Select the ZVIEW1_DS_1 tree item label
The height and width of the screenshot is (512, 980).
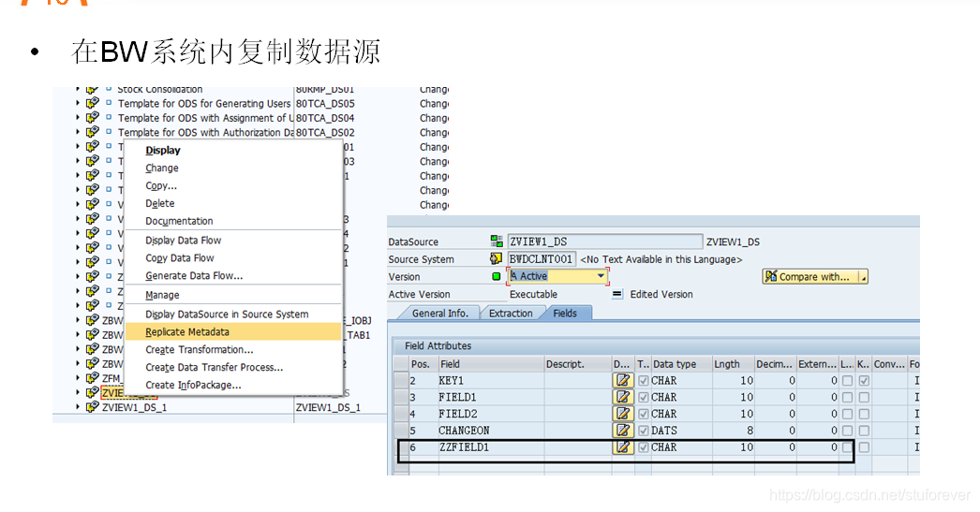click(134, 407)
